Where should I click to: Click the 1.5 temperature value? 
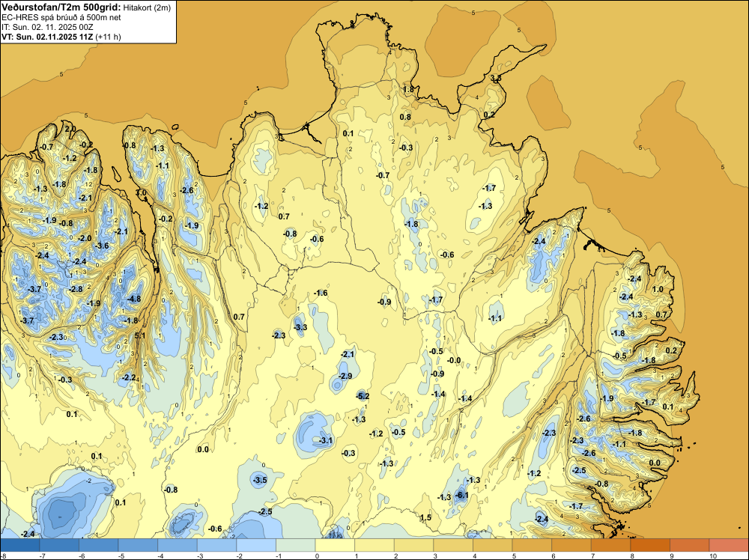click(x=425, y=517)
